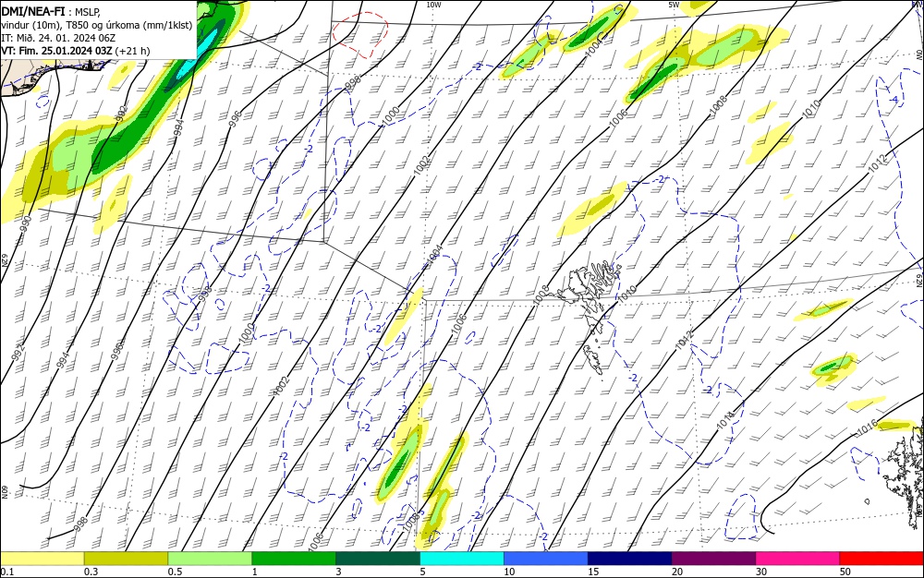Click the legend value '0.3'
924x578 pixels.
tap(91, 572)
